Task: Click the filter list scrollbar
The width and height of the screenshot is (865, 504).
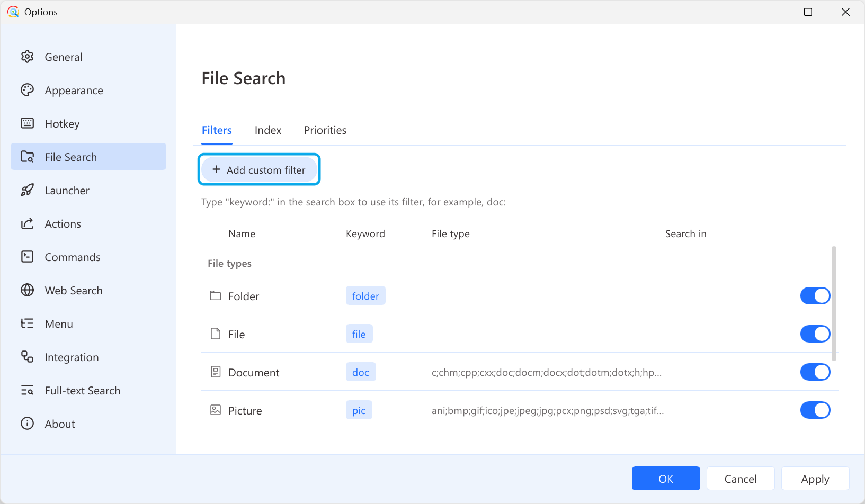Action: [834, 304]
